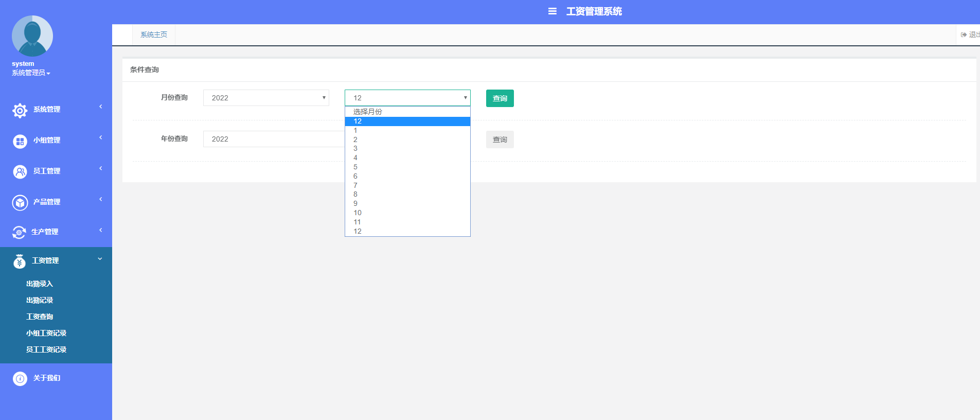The height and width of the screenshot is (420, 980).
Task: Select month 9 in dropdown list
Action: point(407,203)
